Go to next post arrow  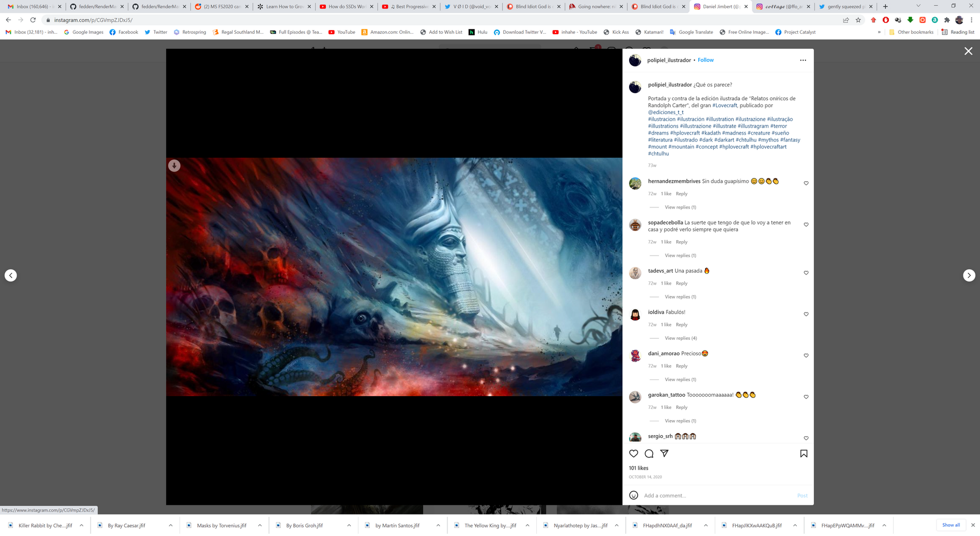pos(969,276)
